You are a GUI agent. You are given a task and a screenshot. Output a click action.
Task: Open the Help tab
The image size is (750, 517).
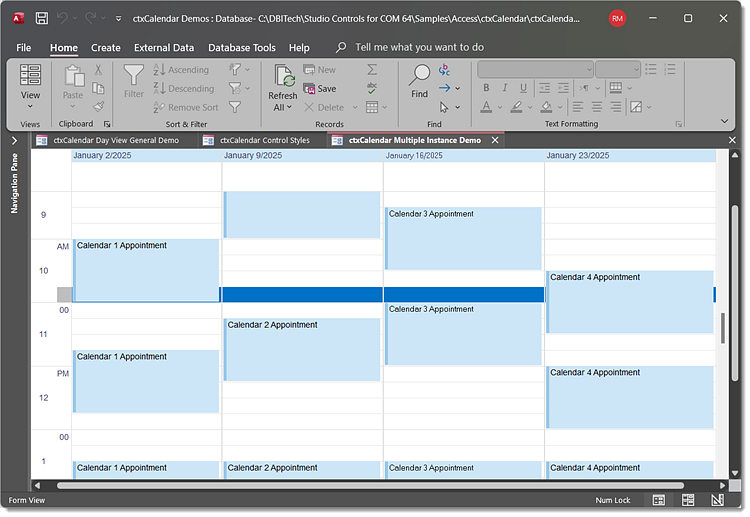299,48
